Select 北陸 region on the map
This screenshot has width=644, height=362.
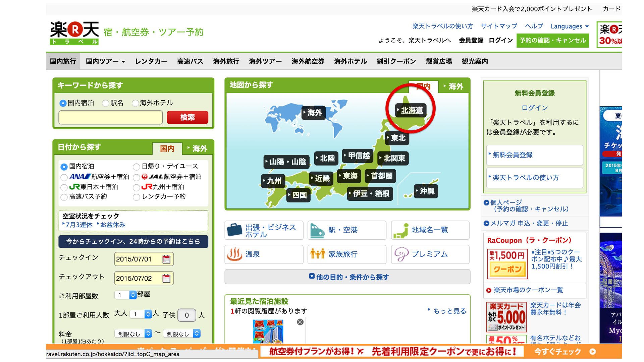[x=326, y=158]
